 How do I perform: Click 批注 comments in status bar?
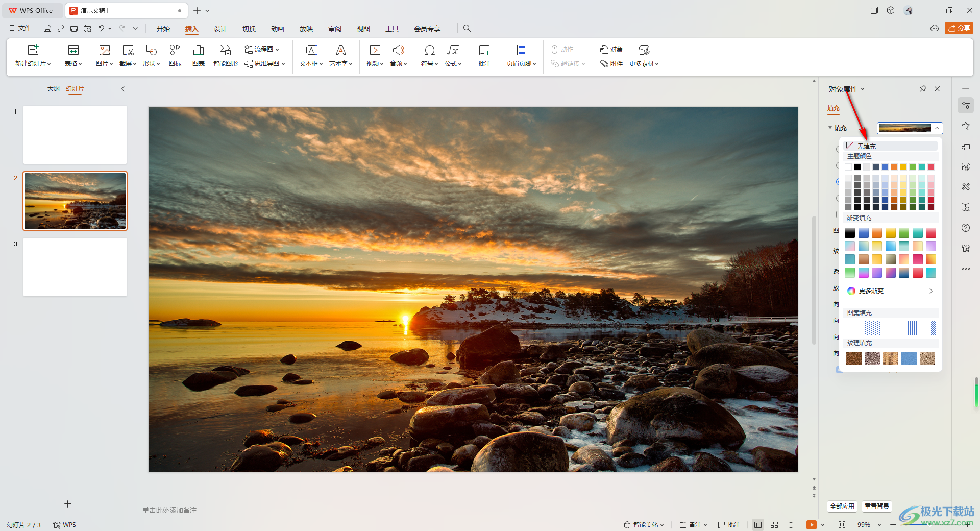[x=729, y=525]
